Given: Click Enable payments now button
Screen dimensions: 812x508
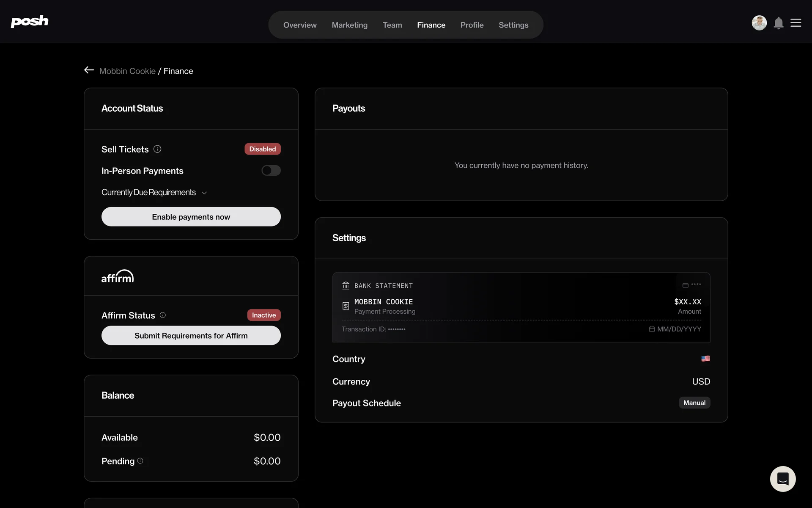Looking at the screenshot, I should click(x=191, y=217).
